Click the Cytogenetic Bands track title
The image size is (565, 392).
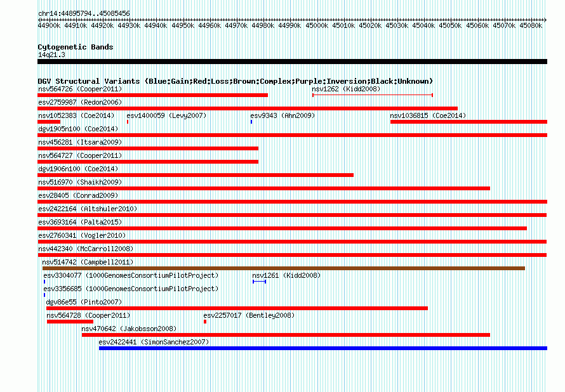(x=76, y=47)
